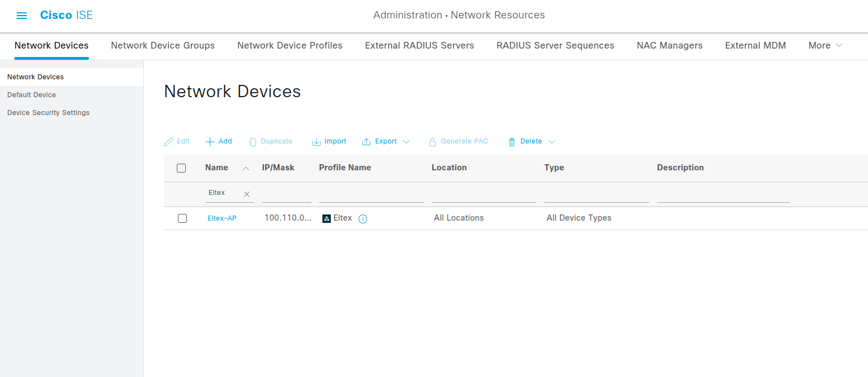
Task: Toggle the select-all header checkbox
Action: pyautogui.click(x=181, y=168)
